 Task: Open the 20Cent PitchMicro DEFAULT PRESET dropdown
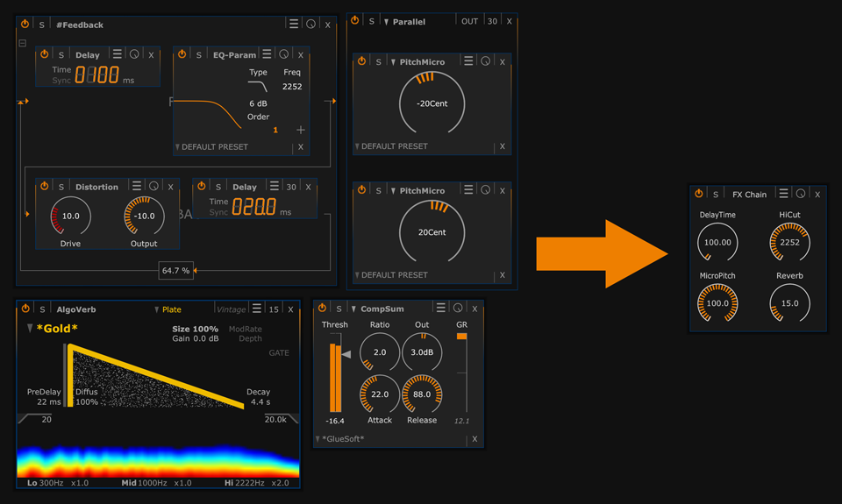click(391, 275)
